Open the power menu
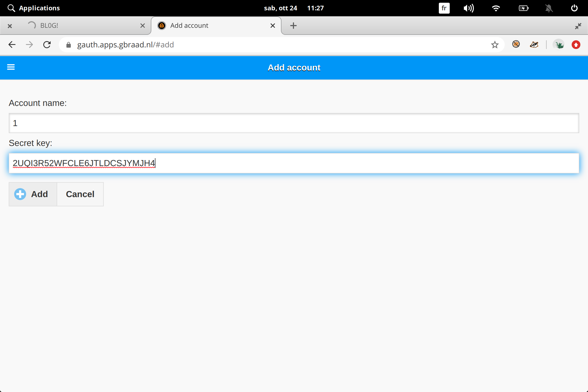Viewport: 588px width, 392px height. pos(574,8)
